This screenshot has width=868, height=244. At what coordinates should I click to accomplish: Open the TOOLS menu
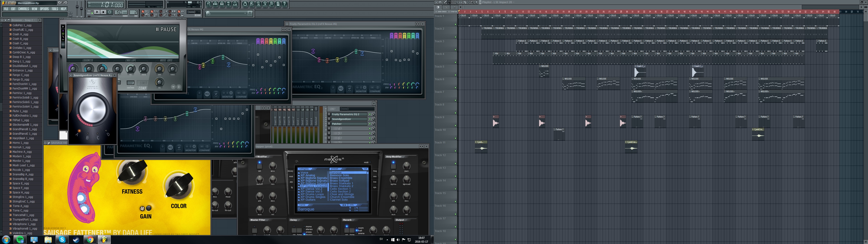coord(54,9)
